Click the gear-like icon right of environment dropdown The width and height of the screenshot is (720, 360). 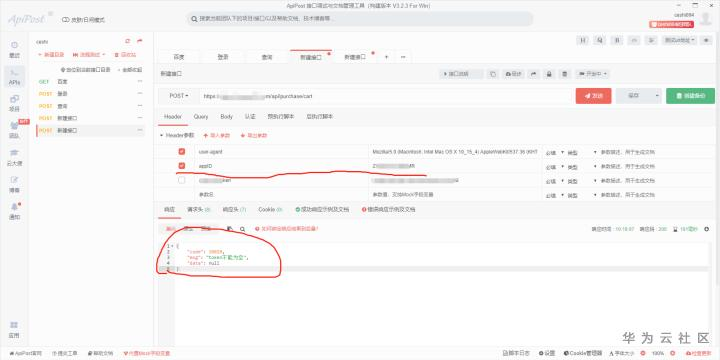706,40
